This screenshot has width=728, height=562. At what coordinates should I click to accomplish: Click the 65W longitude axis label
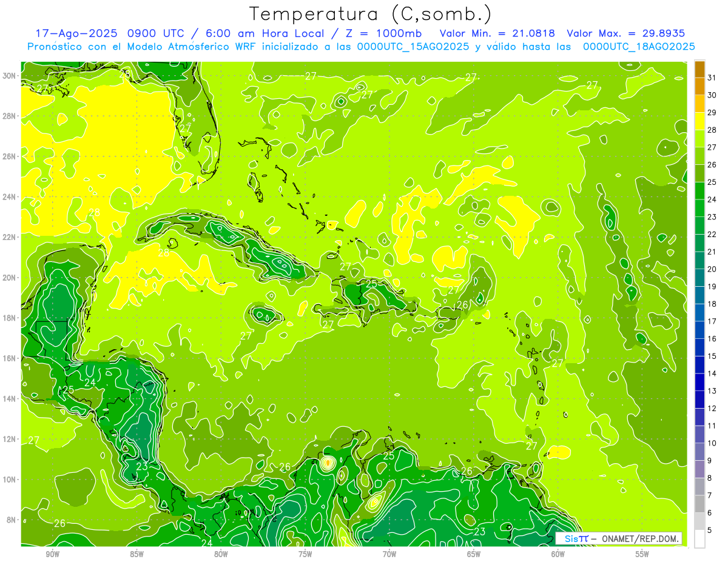pos(474,555)
